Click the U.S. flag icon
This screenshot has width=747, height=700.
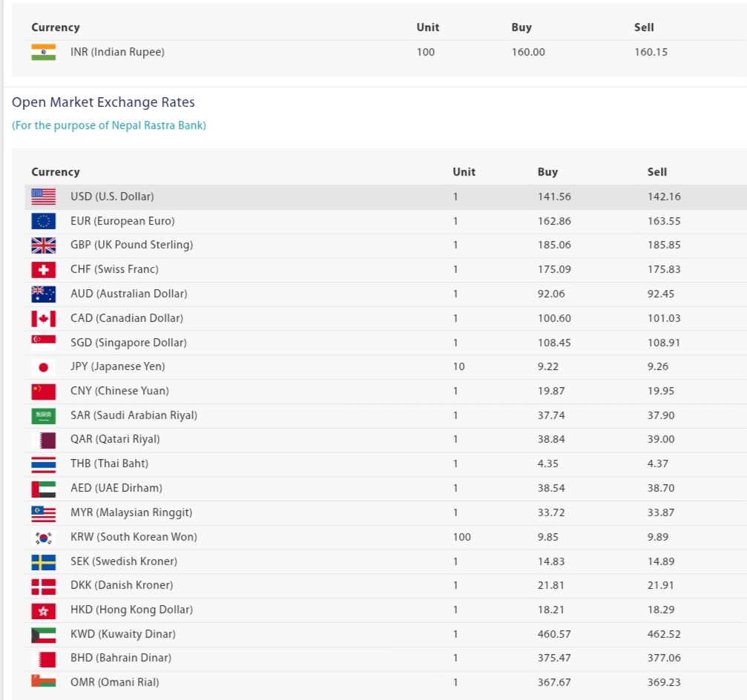tap(43, 197)
